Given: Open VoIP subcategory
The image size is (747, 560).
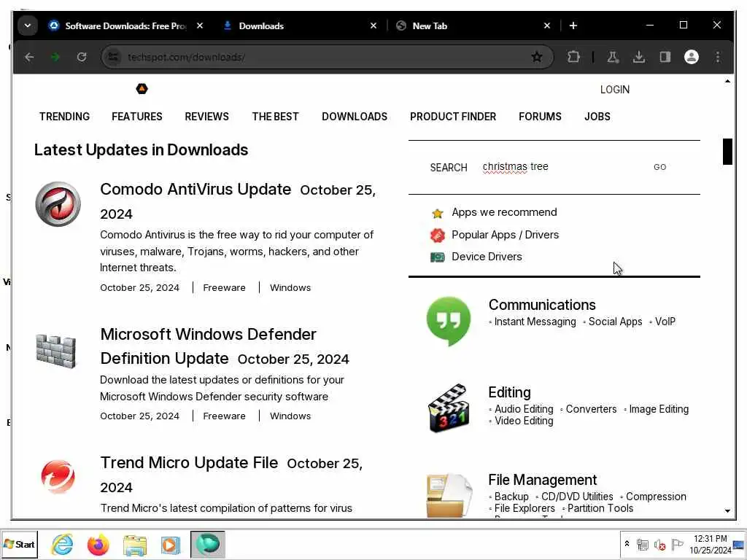Looking at the screenshot, I should tap(665, 322).
